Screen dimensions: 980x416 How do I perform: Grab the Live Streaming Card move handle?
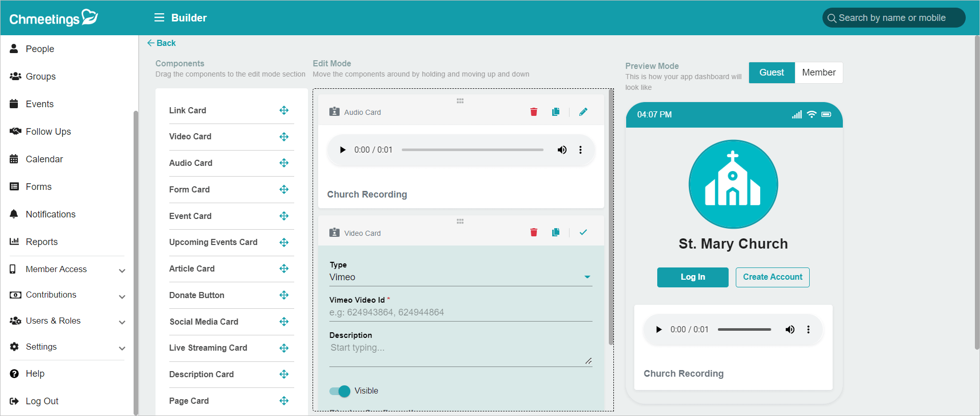pos(284,348)
